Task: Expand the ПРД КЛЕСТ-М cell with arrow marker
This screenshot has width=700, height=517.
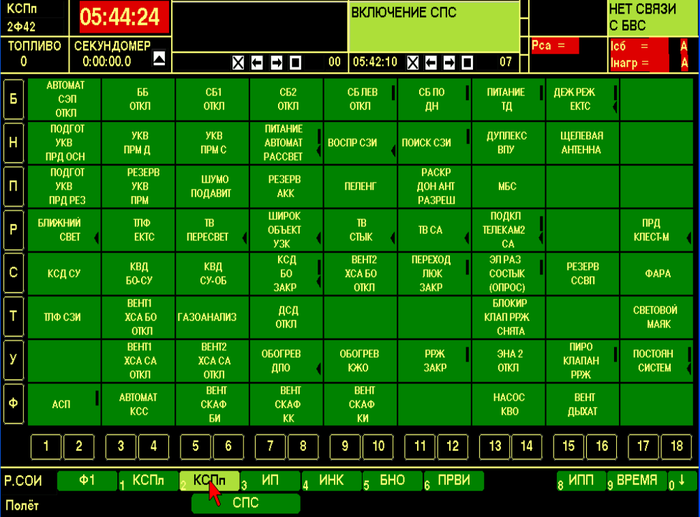Action: tap(657, 229)
